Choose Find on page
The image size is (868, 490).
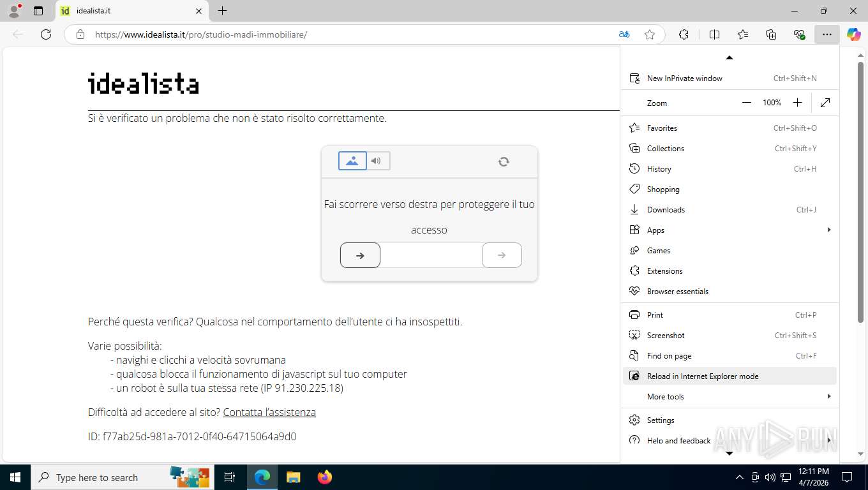pos(729,356)
